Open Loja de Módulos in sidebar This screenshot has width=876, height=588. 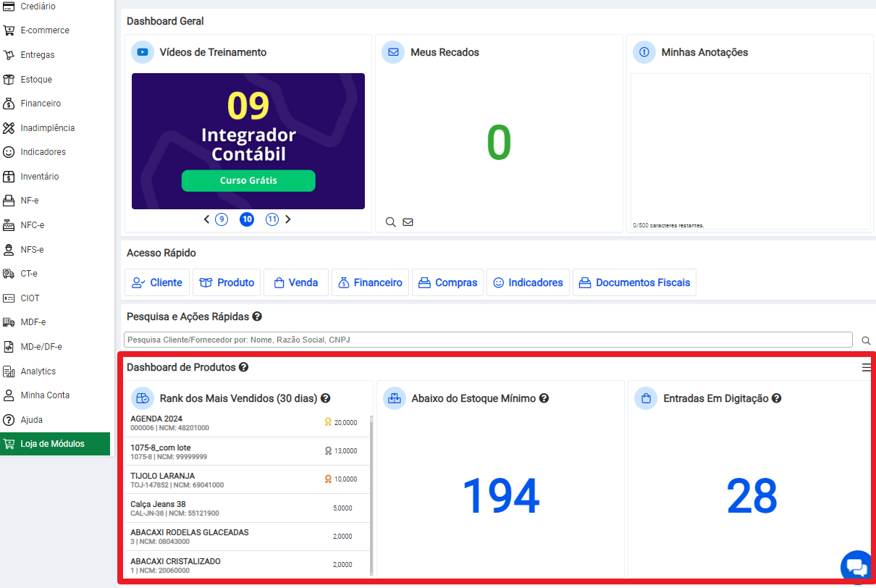[x=52, y=444]
